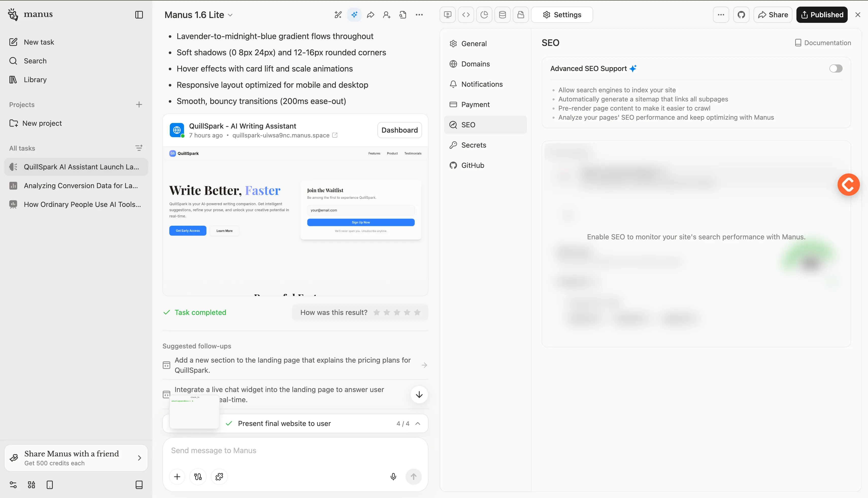Open the Manus 1.6 Lite model dropdown
Screen dimensions: 868x498
pyautogui.click(x=198, y=15)
